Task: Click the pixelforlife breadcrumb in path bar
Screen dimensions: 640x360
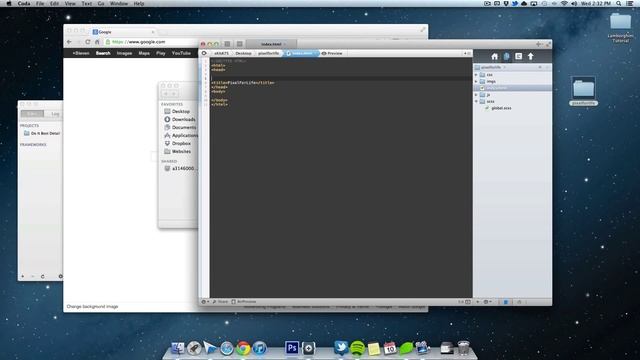Action: pos(268,53)
